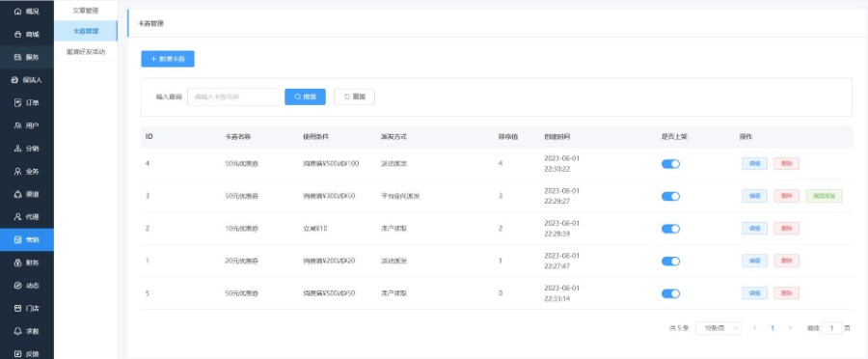Click 编辑 edit button for ID 4 row
The width and height of the screenshot is (868, 359).
pos(754,164)
